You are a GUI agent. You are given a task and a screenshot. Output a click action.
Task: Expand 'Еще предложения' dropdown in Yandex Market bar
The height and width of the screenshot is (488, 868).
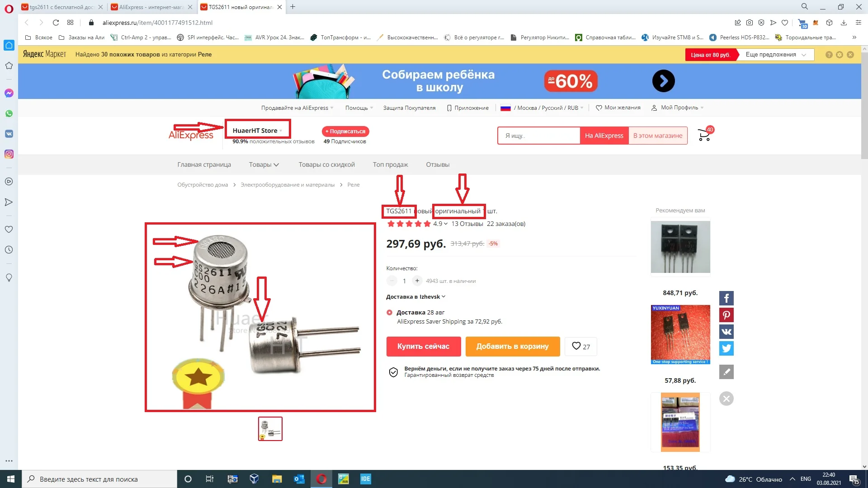pos(775,55)
